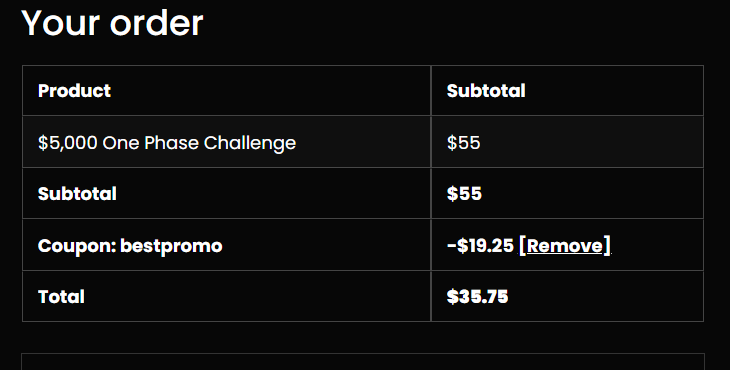The image size is (730, 370).
Task: Click the bold $55 subtotal amount
Action: coord(464,194)
